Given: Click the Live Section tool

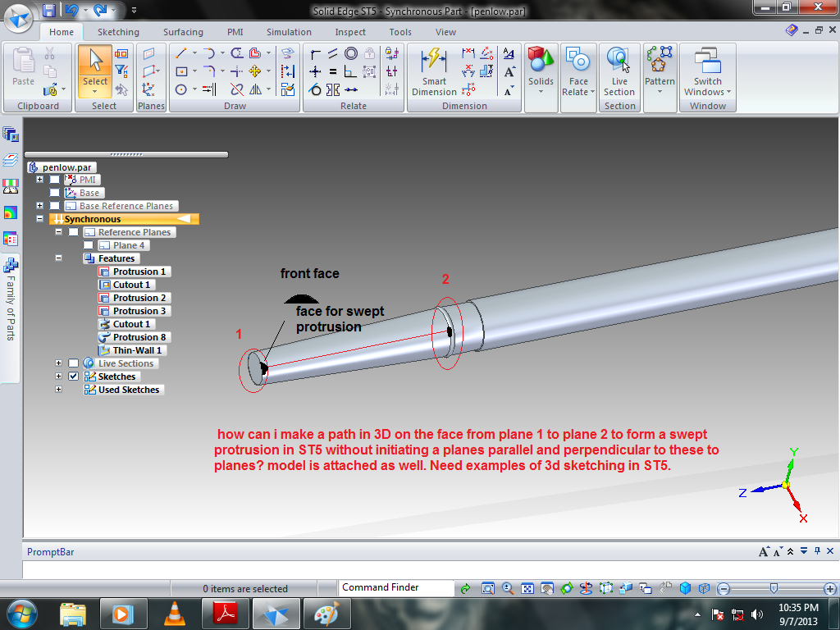Looking at the screenshot, I should click(x=619, y=71).
